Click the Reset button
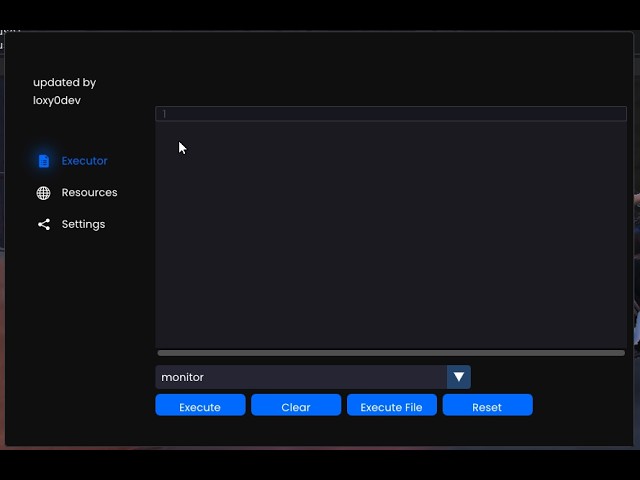This screenshot has width=640, height=480. click(488, 405)
